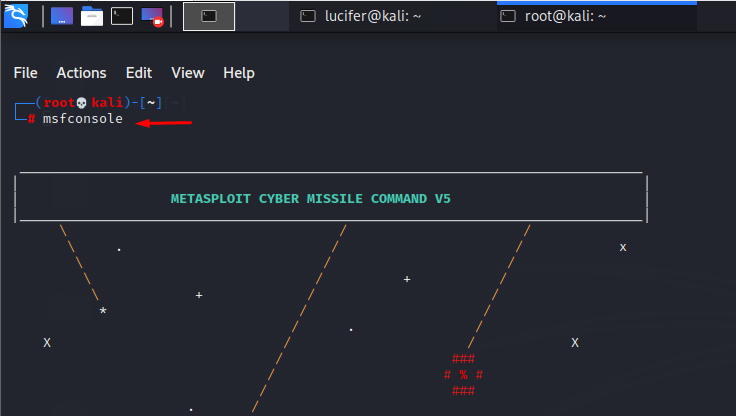The image size is (736, 416).
Task: Select the highlighted terminal taskbar button
Action: [209, 16]
